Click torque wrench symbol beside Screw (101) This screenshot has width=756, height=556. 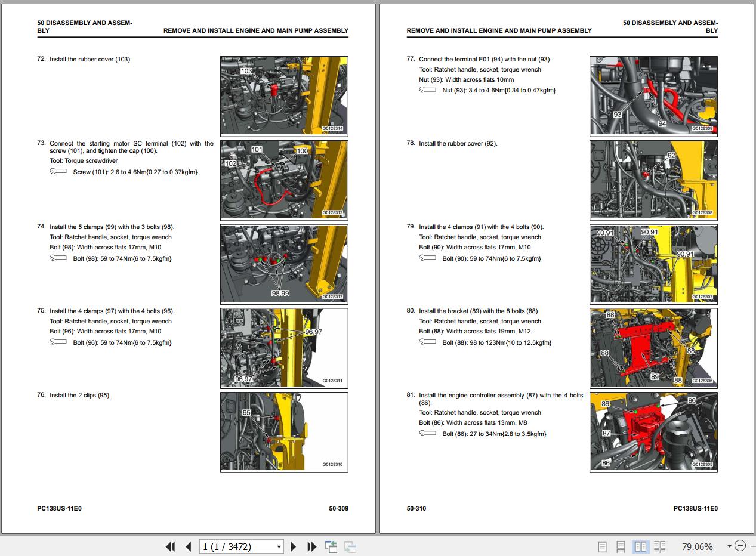[x=58, y=172]
